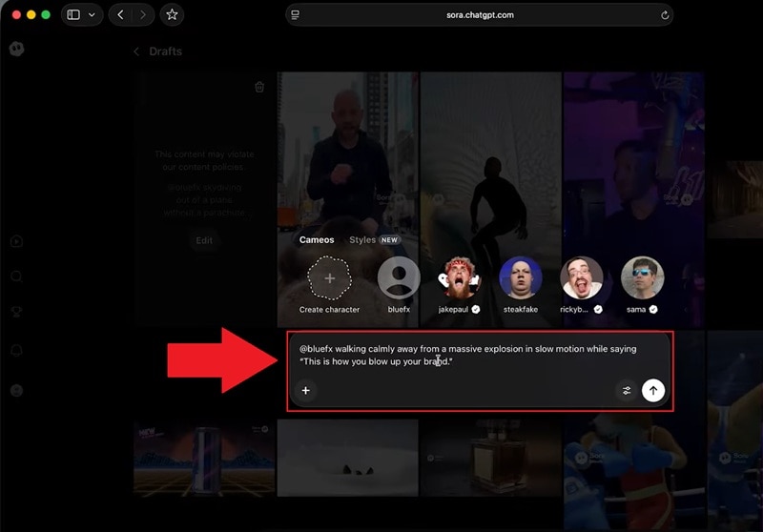Go forward with browser forward arrow
Viewport: 763px width, 532px height.
click(142, 14)
